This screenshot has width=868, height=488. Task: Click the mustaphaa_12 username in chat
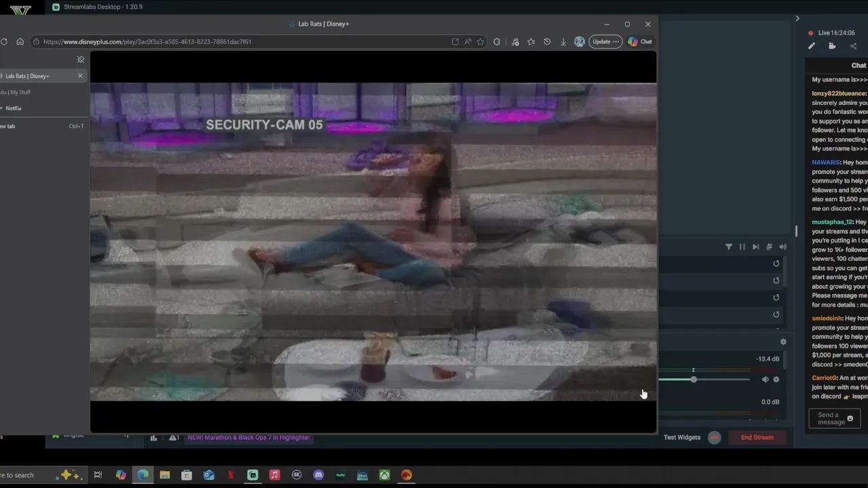click(x=832, y=222)
